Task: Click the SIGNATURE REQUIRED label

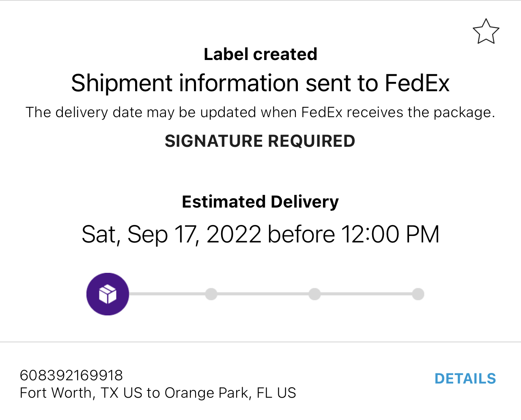Action: (260, 141)
